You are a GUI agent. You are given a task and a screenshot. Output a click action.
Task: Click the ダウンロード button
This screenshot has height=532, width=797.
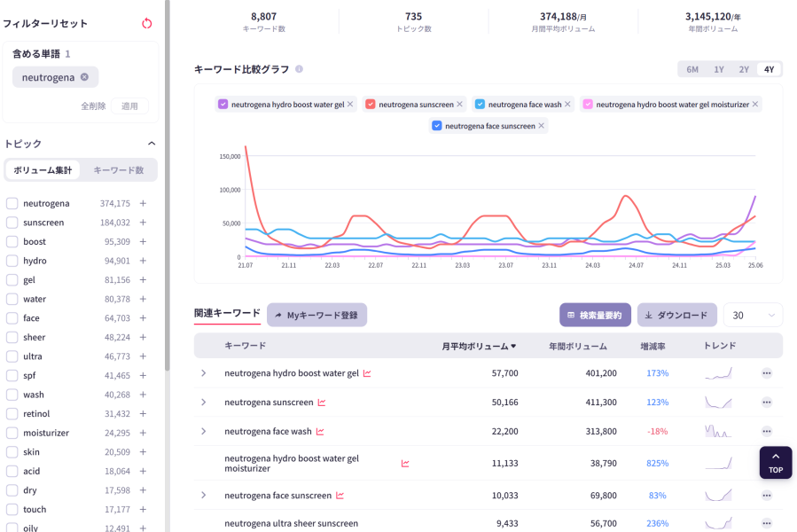click(677, 316)
